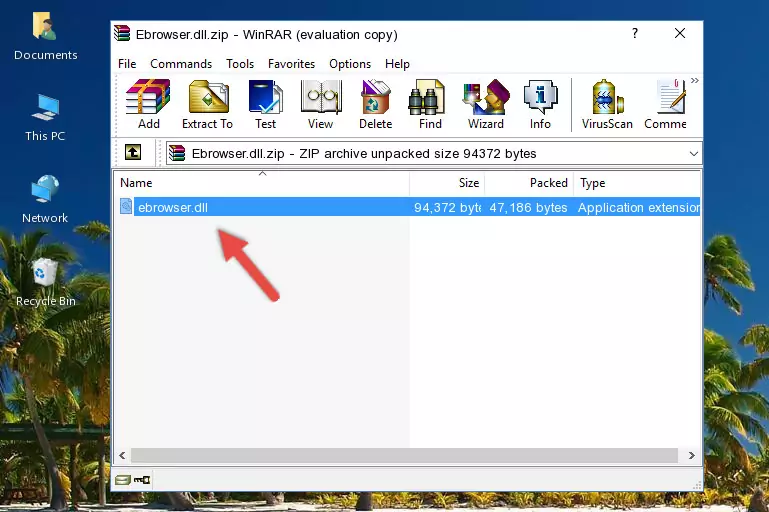Sort by Name column header

pos(262,183)
